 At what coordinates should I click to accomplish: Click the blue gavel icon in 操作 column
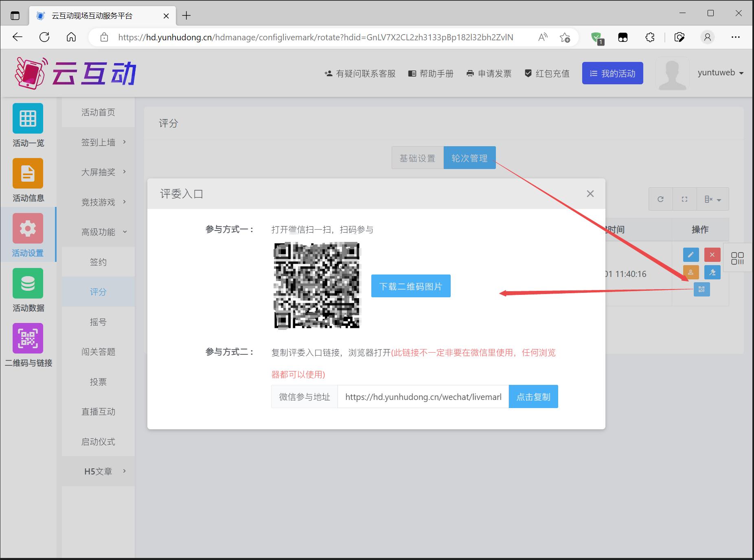click(712, 272)
